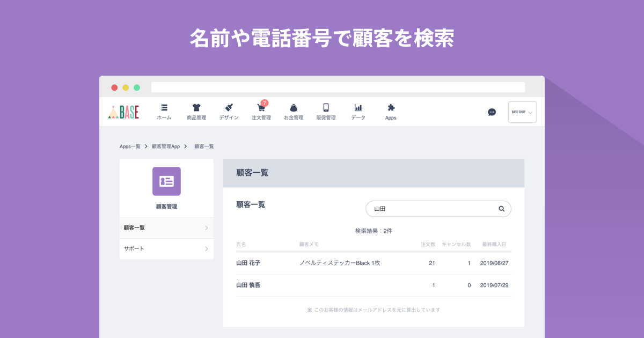Image resolution: width=644 pixels, height=338 pixels.
Task: Open customer 山田 花子 row
Action: click(248, 263)
